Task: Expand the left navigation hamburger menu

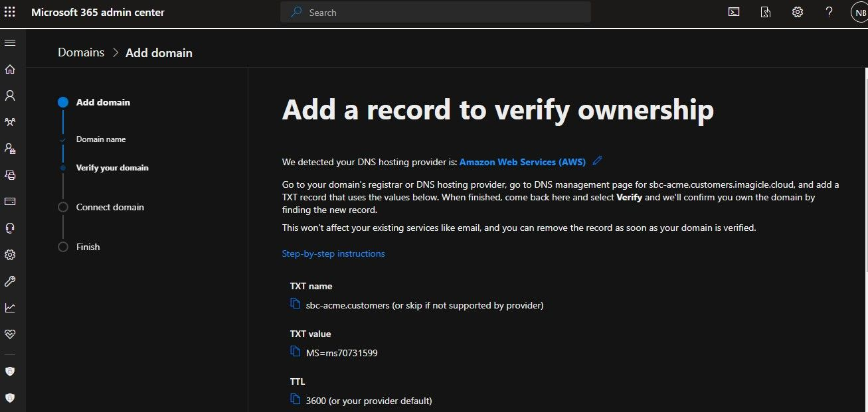Action: [x=10, y=42]
